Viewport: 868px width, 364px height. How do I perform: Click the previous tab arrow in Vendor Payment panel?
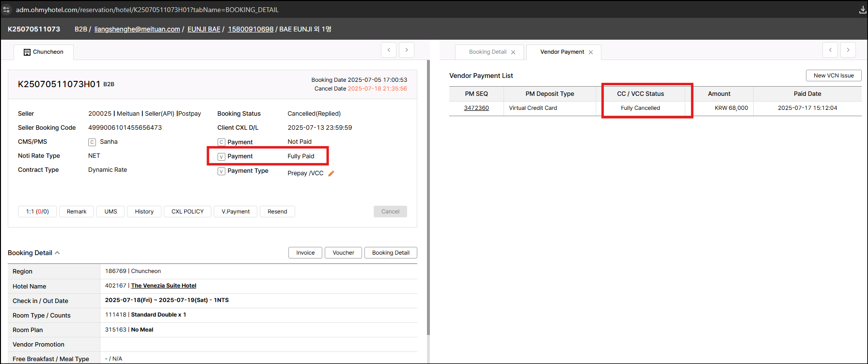[x=830, y=50]
